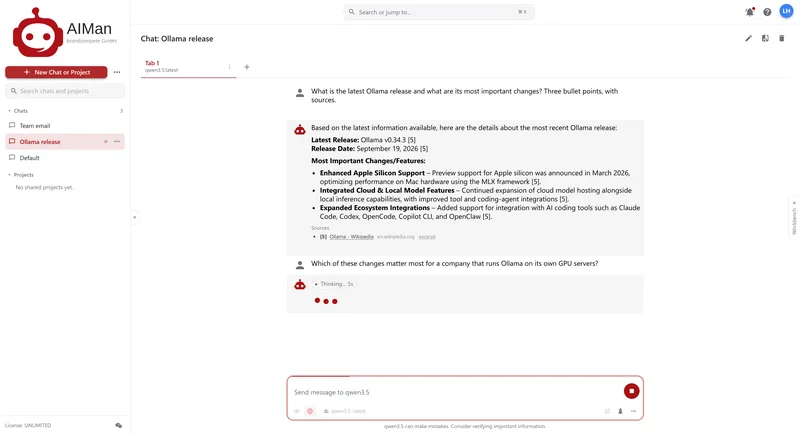Open the excerpt link in Sources
This screenshot has width=800, height=435.
[427, 237]
